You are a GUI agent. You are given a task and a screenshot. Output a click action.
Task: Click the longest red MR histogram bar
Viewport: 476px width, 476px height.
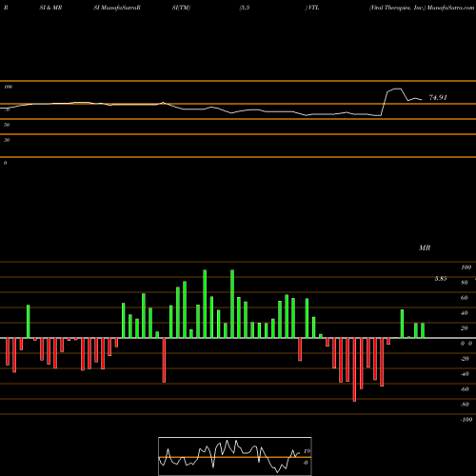pos(354,369)
